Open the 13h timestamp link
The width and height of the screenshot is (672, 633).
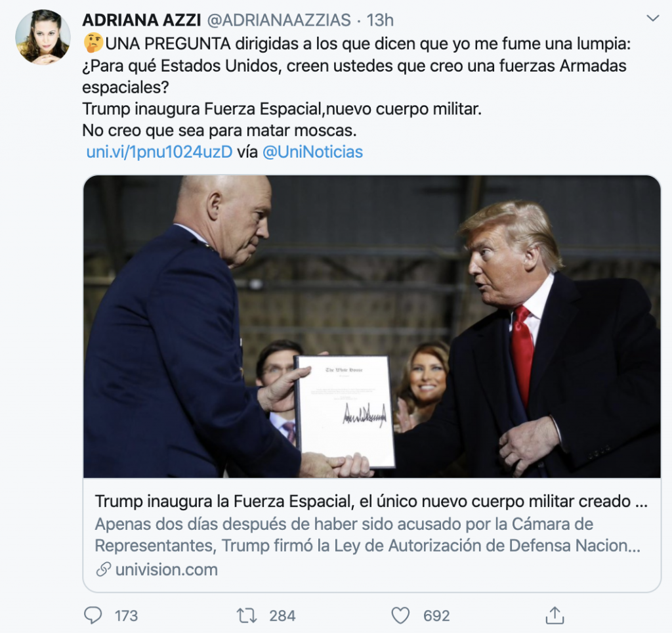(x=380, y=20)
